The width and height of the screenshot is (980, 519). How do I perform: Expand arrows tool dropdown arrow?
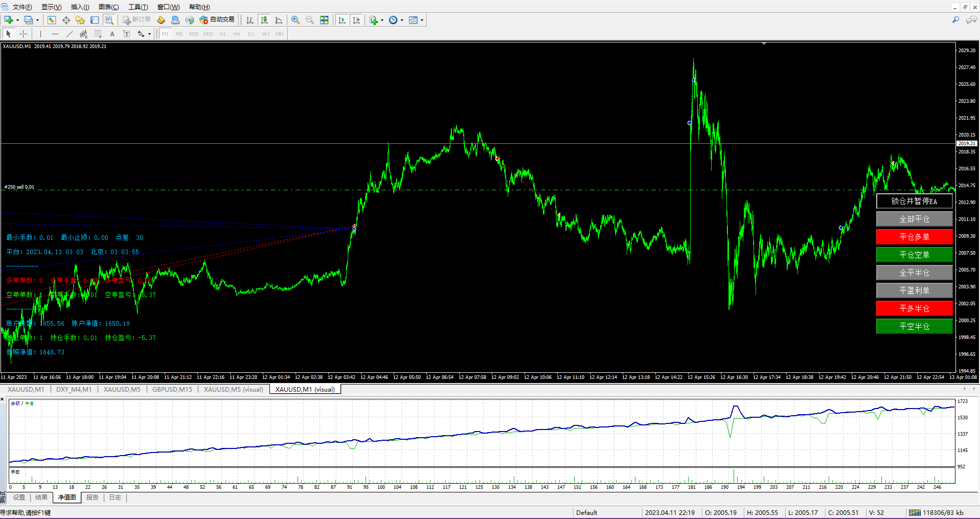click(x=149, y=34)
